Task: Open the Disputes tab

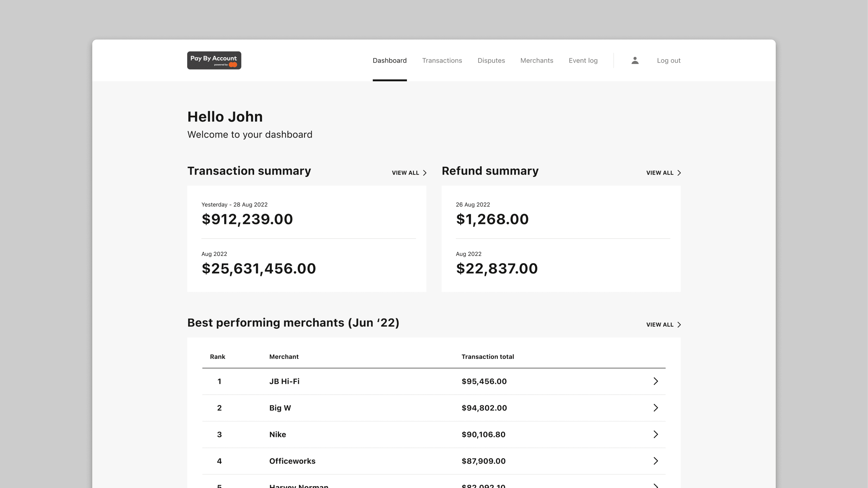Action: tap(491, 61)
